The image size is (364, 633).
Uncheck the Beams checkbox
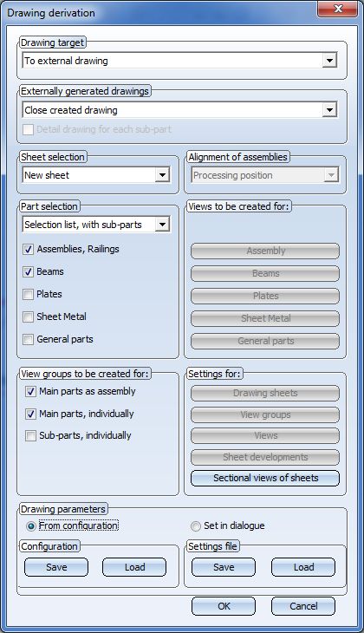28,271
